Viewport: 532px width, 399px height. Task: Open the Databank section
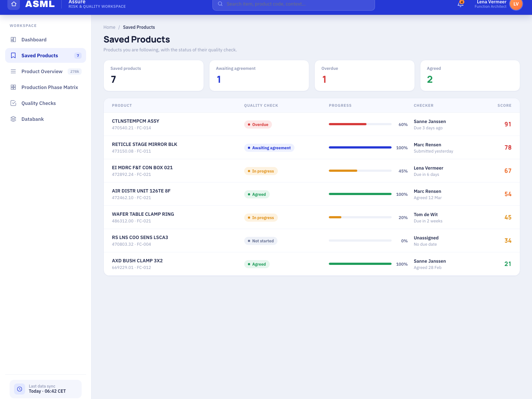coord(45,119)
